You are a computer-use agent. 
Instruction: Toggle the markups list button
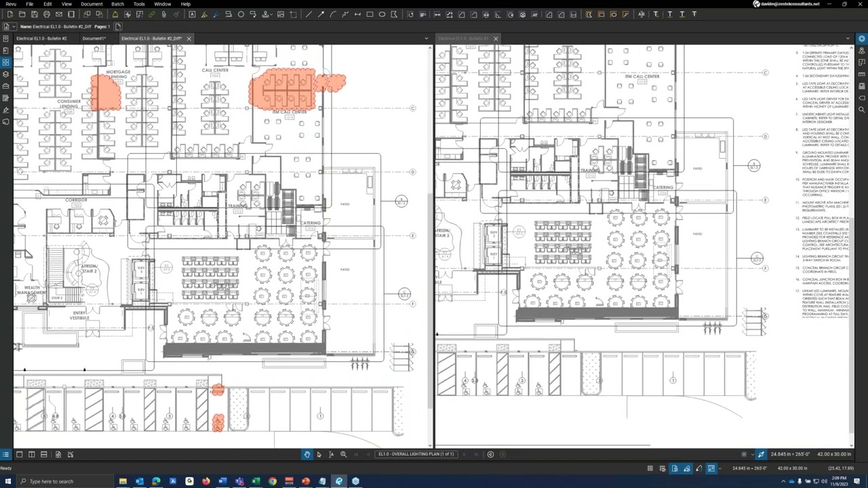[5, 454]
